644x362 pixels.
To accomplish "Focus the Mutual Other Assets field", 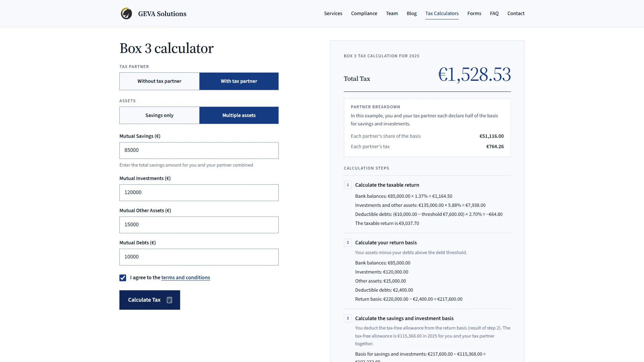I will click(x=199, y=225).
